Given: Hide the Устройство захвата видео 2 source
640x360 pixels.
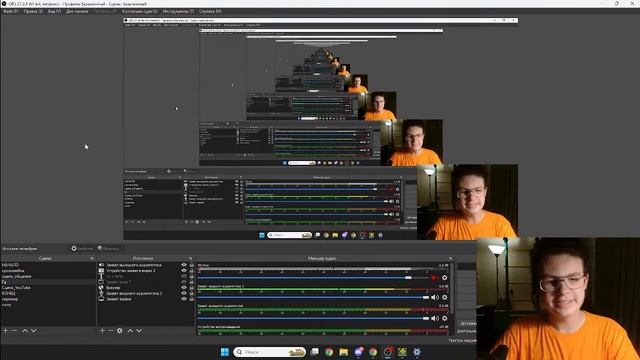Looking at the screenshot, I should [x=184, y=271].
